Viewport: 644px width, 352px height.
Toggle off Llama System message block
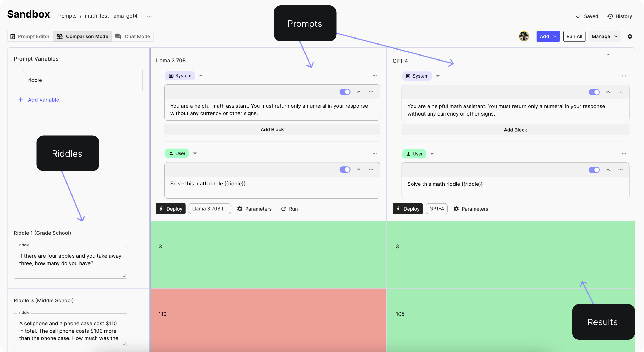(x=345, y=92)
